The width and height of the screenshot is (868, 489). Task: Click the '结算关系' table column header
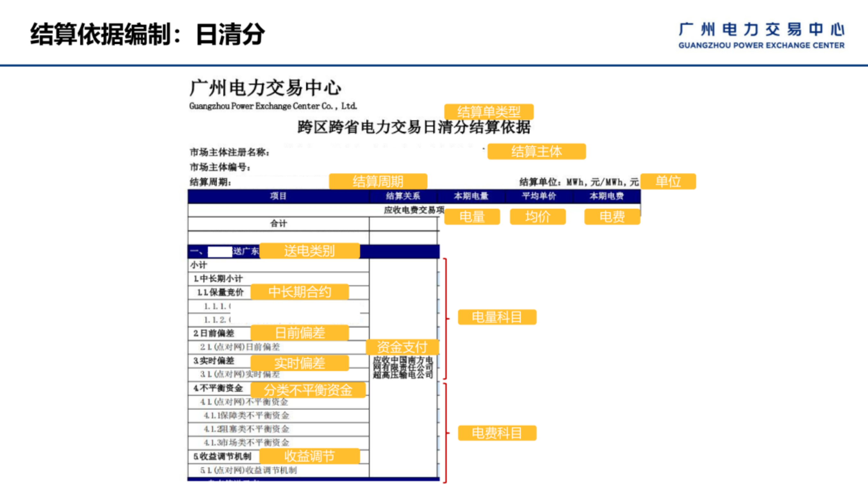(x=403, y=196)
